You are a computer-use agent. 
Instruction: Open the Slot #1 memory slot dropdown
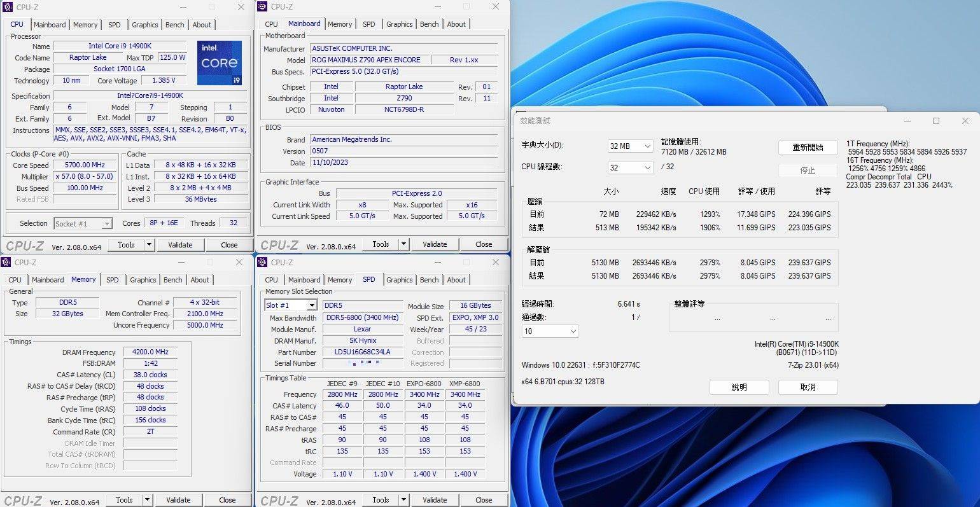(291, 305)
